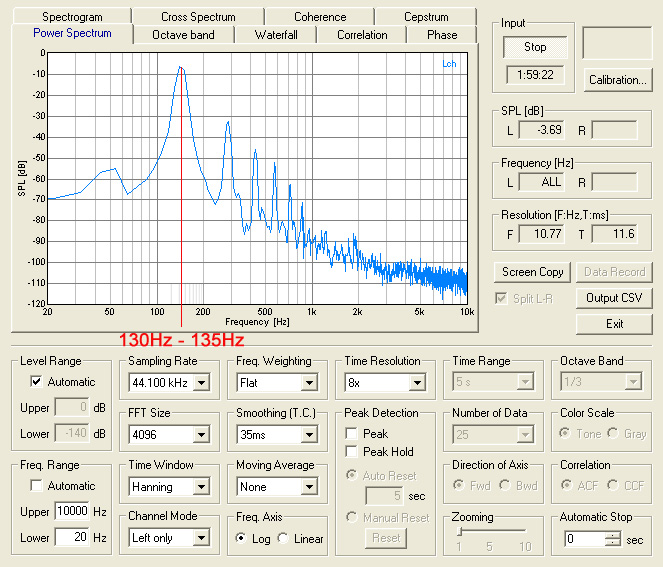Viewport: 663px width, 567px height.
Task: Click the SPL R value field
Action: coord(614,130)
